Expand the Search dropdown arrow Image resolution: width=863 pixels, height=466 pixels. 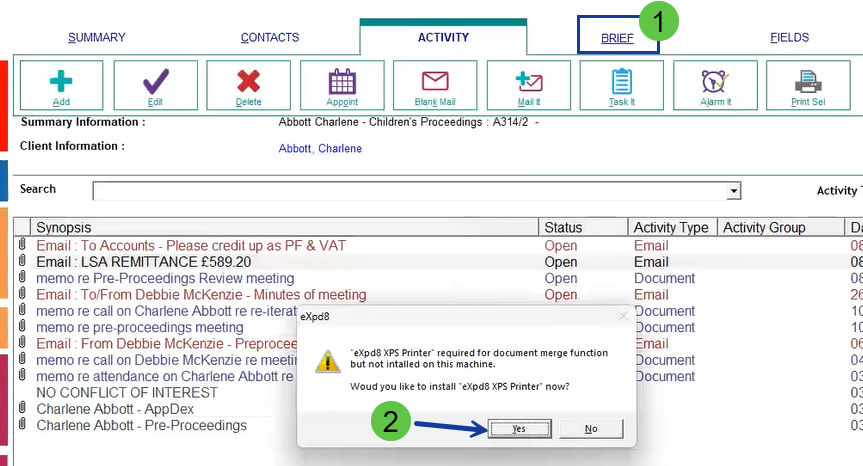[734, 191]
